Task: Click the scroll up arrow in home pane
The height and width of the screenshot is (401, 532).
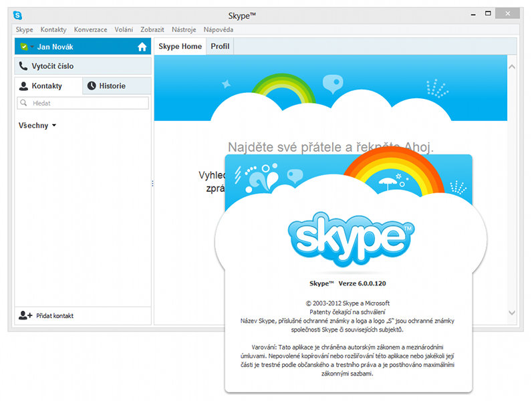Action: click(512, 67)
